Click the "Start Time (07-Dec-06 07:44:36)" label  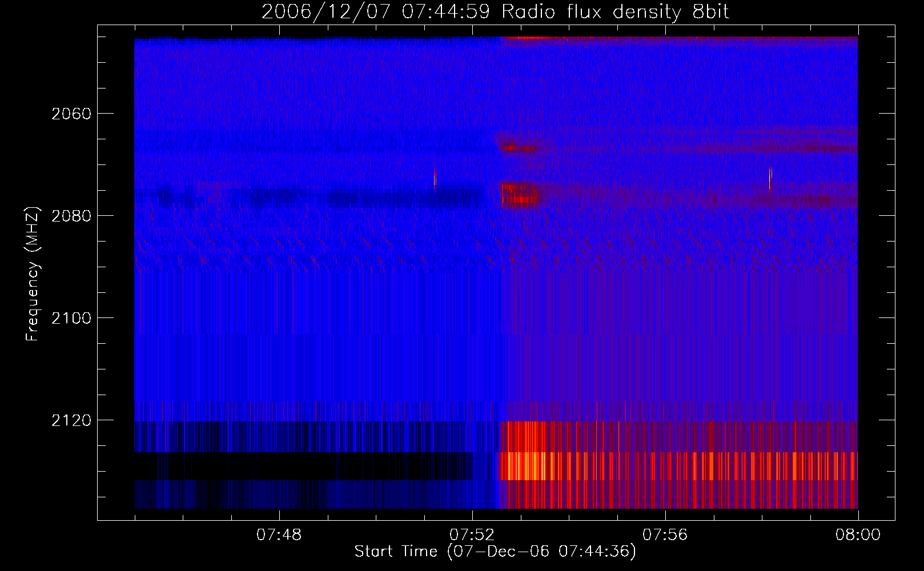pos(495,552)
